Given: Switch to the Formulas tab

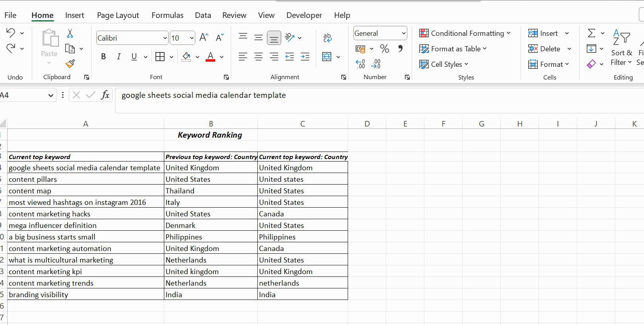Looking at the screenshot, I should (x=167, y=16).
